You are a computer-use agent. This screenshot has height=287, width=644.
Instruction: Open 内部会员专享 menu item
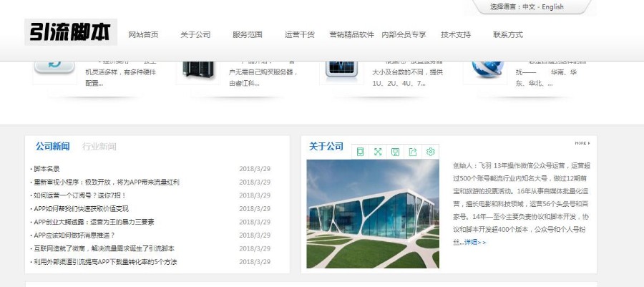(x=404, y=35)
